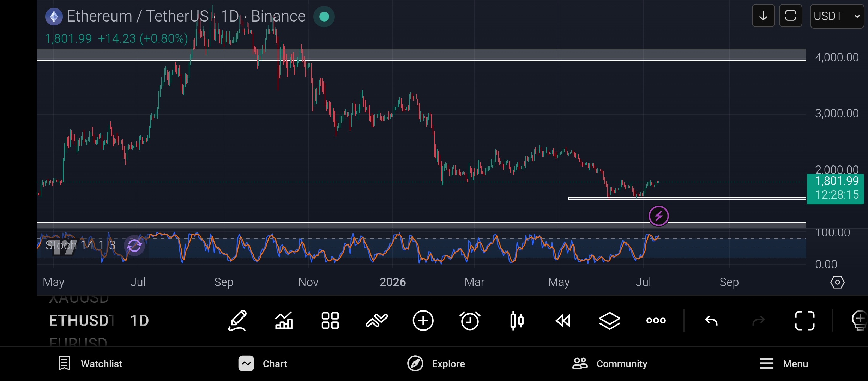Open the layout grid icon
The width and height of the screenshot is (868, 381).
click(330, 321)
